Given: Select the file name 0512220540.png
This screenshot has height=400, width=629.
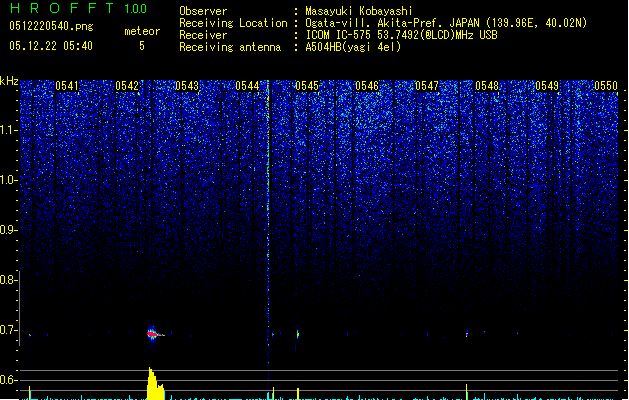Looking at the screenshot, I should tap(51, 26).
